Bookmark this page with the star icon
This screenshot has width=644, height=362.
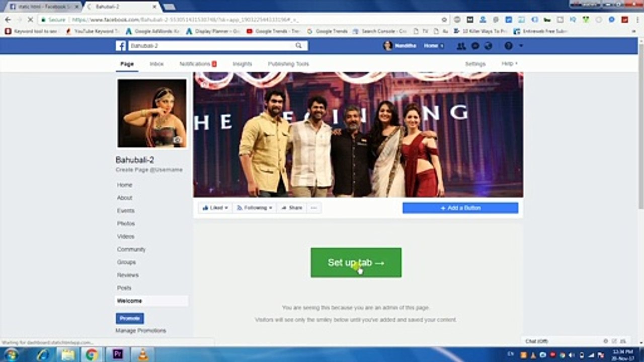444,20
